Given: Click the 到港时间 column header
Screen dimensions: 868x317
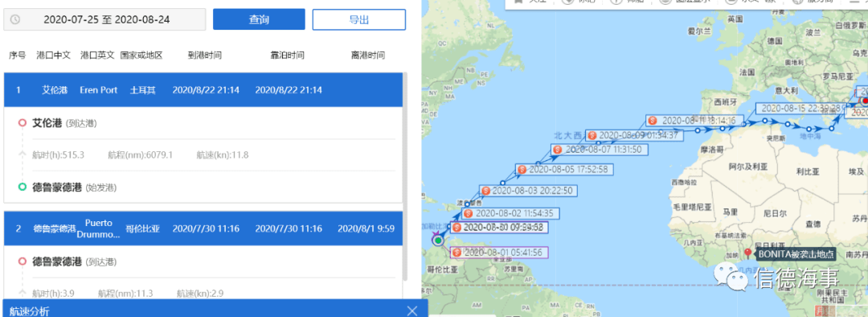Looking at the screenshot, I should click(205, 56).
